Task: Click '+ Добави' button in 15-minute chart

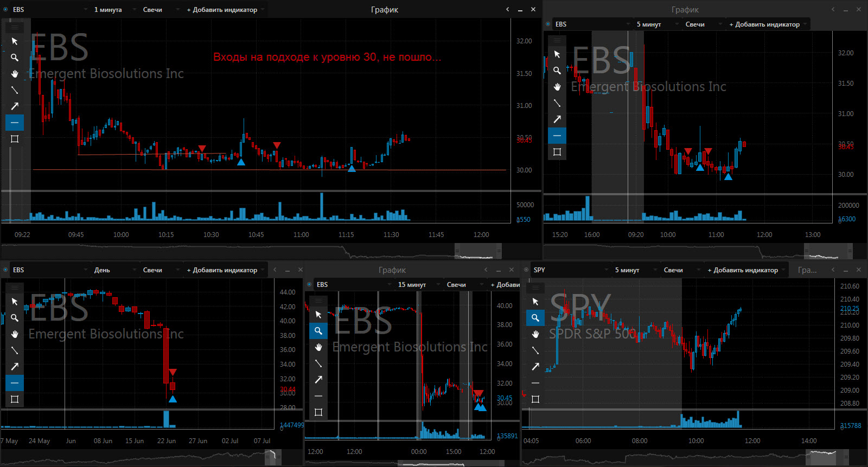Action: click(x=505, y=285)
